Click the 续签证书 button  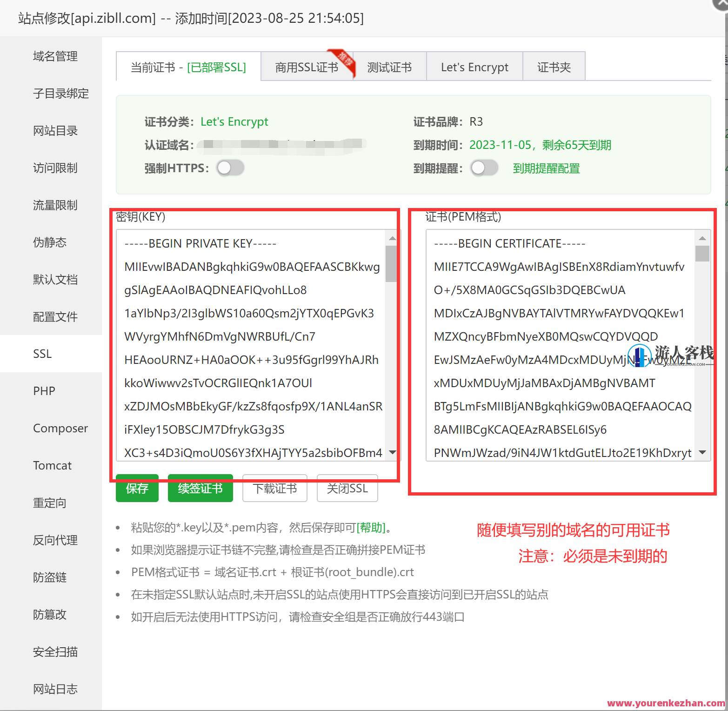pos(200,488)
